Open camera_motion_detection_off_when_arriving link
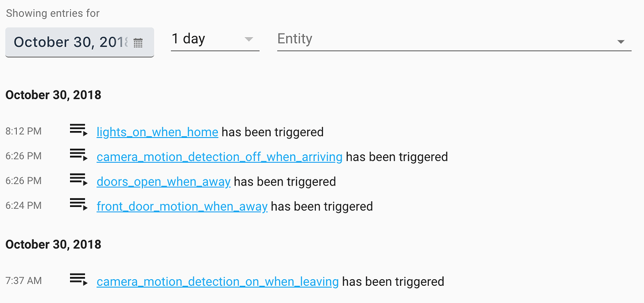 pos(219,157)
